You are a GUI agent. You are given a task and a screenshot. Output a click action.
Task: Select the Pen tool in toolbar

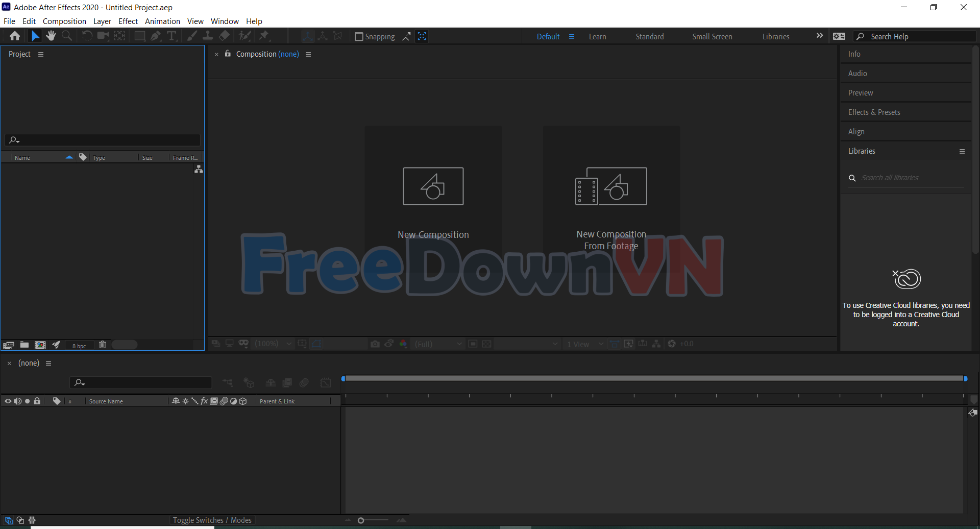tap(156, 36)
